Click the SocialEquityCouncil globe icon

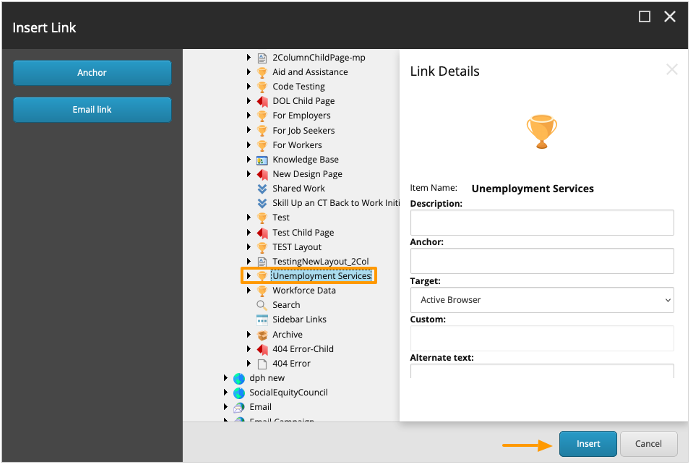(239, 393)
